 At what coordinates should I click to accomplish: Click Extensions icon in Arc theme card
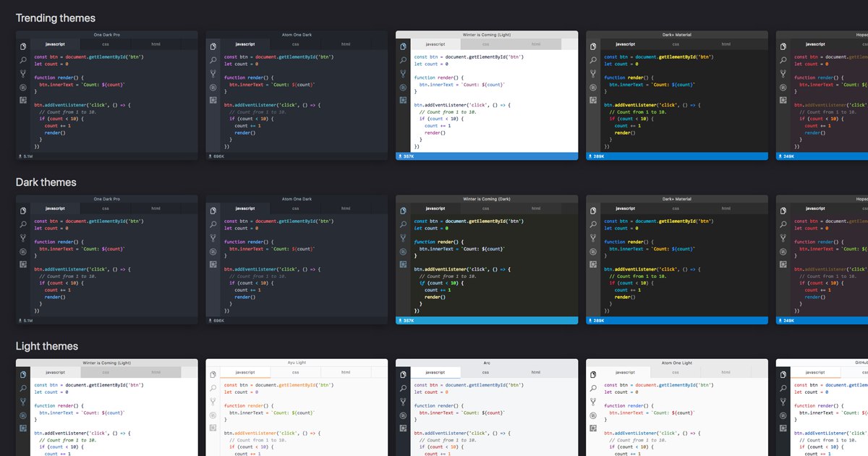point(403,428)
